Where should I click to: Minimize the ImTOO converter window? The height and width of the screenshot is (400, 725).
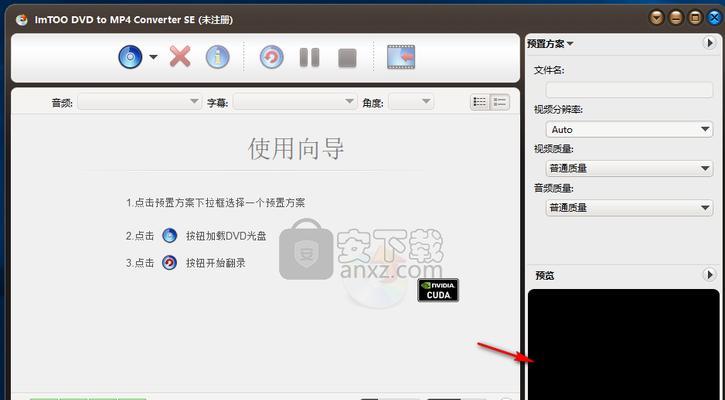(676, 18)
